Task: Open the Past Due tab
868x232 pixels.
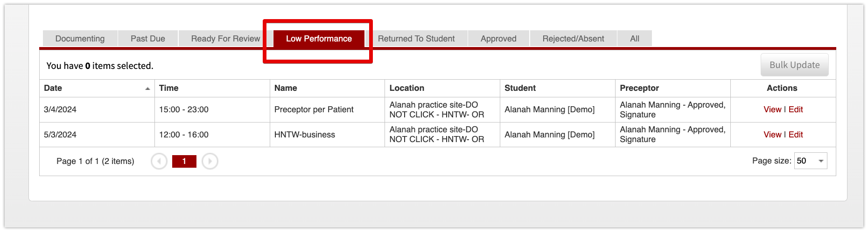Action: (x=148, y=39)
